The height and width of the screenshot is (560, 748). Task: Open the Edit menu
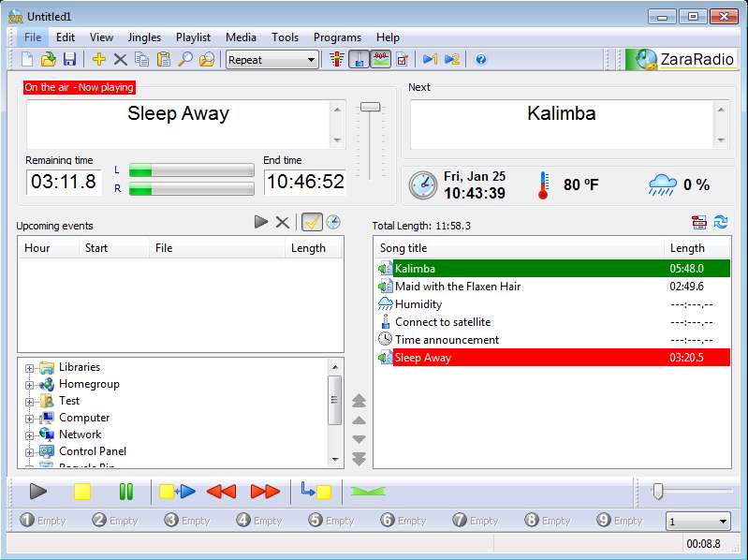coord(66,37)
